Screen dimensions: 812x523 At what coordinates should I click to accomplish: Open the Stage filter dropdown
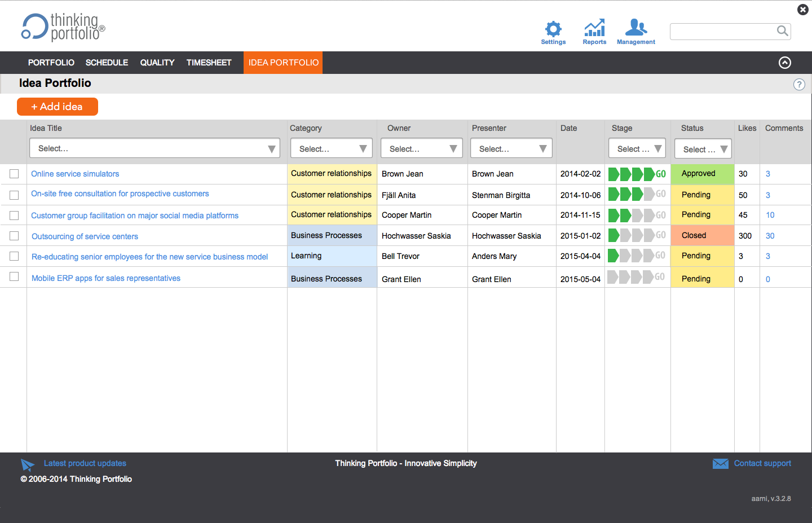(x=637, y=148)
